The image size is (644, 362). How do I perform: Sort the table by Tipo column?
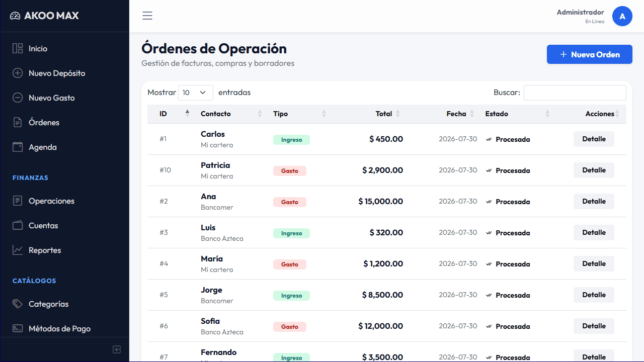299,114
